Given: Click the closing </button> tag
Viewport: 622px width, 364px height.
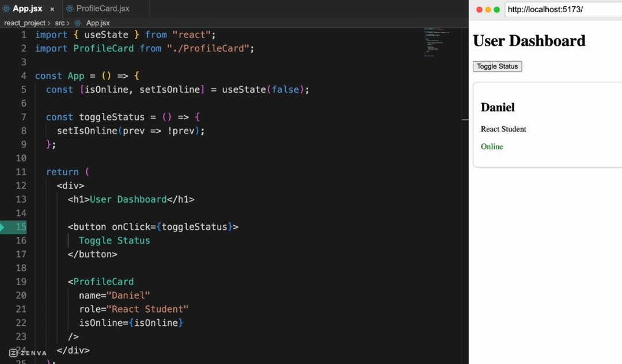Looking at the screenshot, I should click(92, 254).
